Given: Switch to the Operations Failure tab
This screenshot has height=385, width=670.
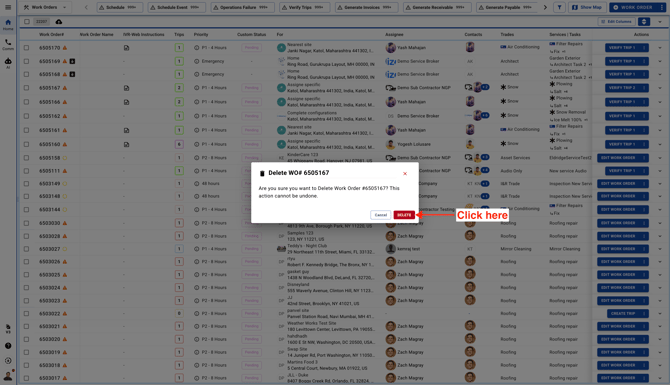Looking at the screenshot, I should (242, 7).
